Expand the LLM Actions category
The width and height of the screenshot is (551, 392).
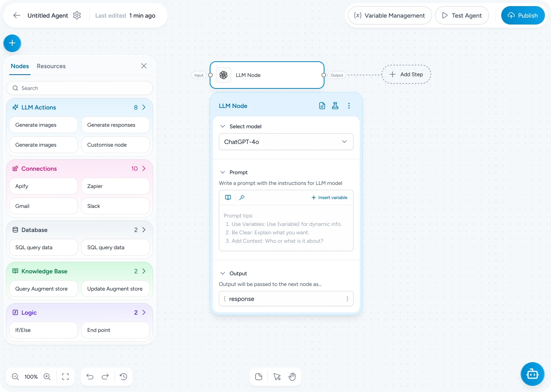[144, 108]
